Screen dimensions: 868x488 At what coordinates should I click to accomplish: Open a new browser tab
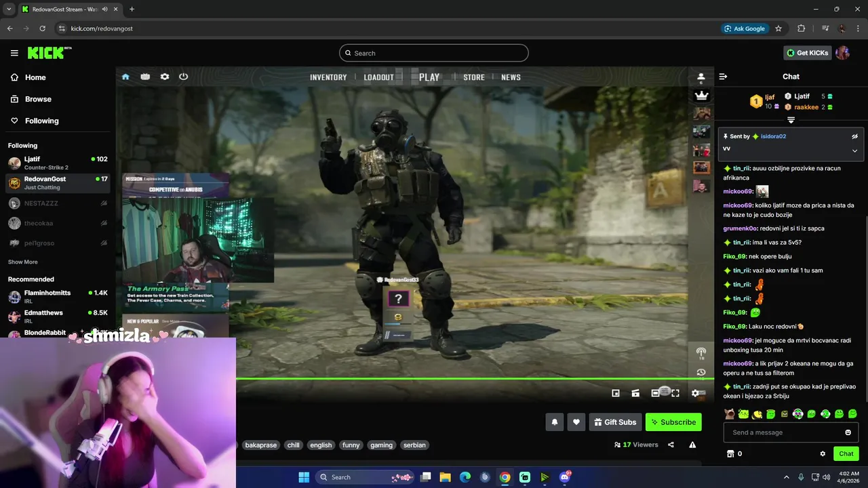click(x=132, y=9)
